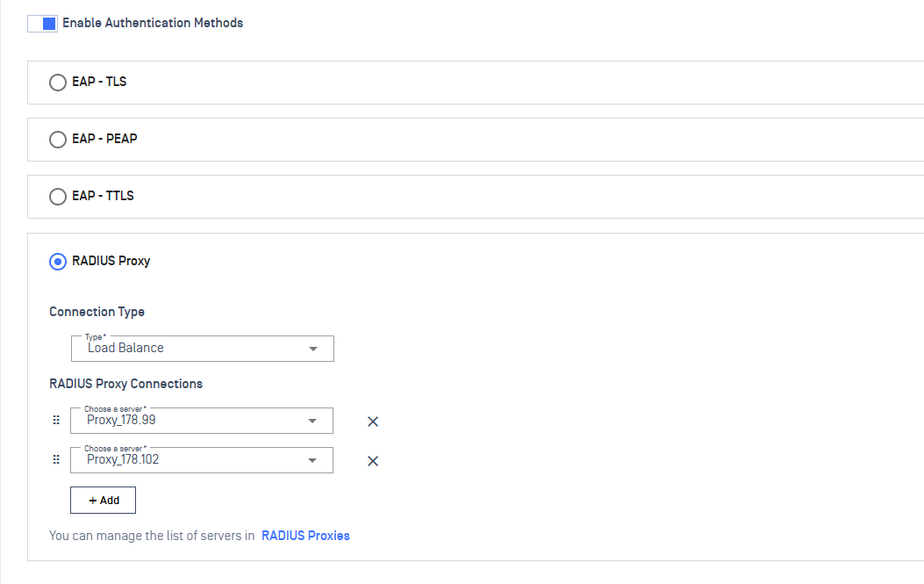Click the EAP - PEAP label text

click(104, 139)
